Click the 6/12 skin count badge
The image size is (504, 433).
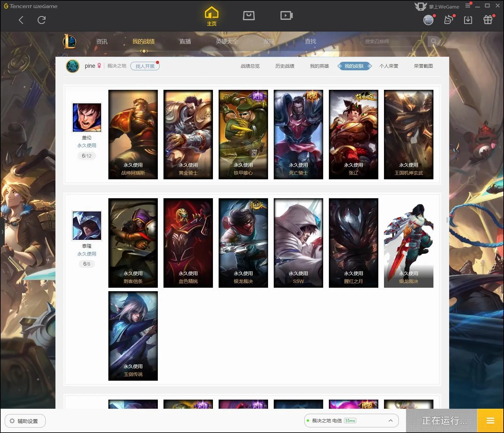[87, 156]
